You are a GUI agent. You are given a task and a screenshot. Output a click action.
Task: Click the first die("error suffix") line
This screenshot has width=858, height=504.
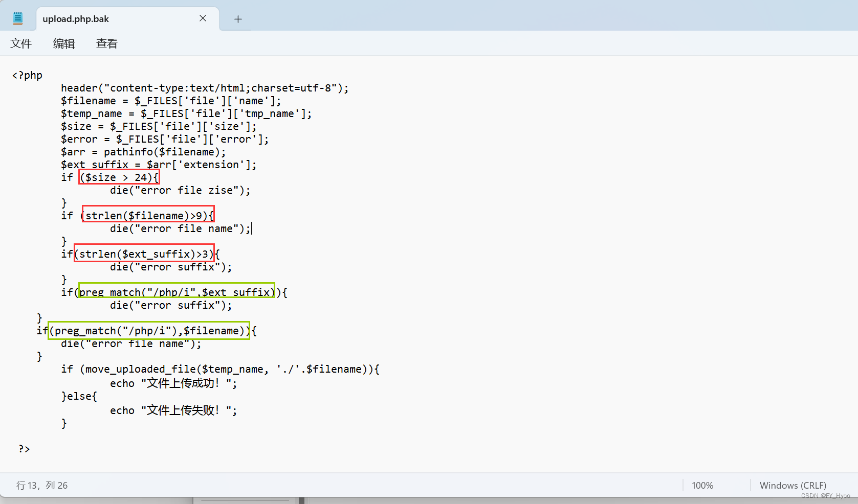(171, 267)
